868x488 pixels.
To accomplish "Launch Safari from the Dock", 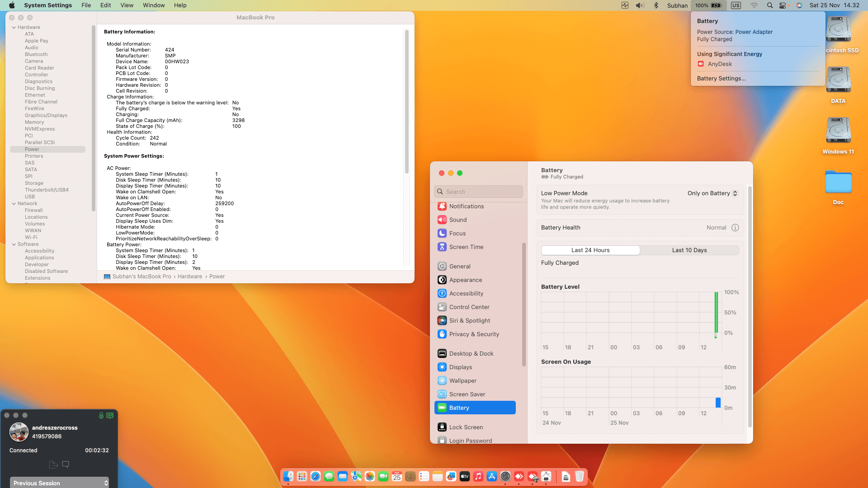I will point(316,476).
